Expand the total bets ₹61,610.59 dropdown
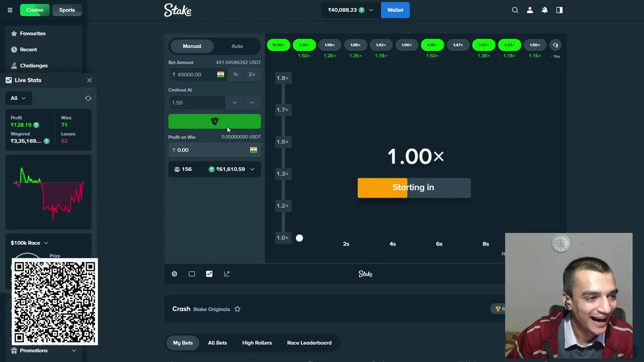 click(x=252, y=169)
